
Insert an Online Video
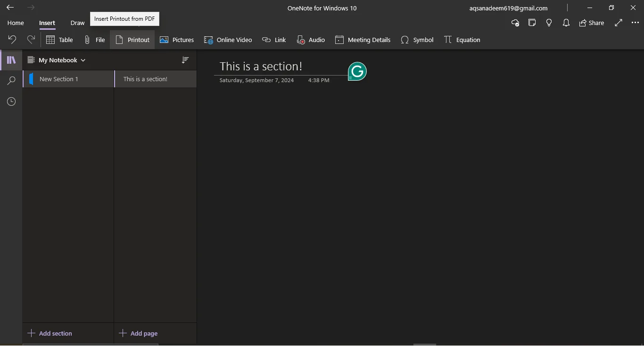(x=228, y=40)
